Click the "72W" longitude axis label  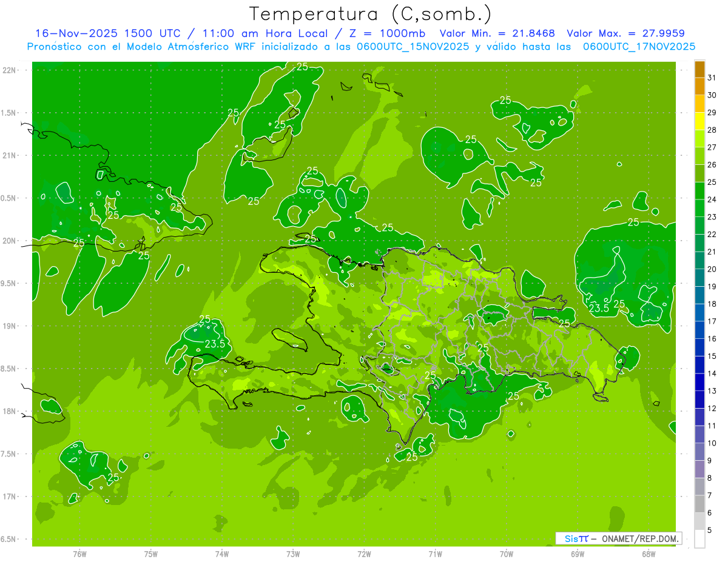click(x=364, y=554)
